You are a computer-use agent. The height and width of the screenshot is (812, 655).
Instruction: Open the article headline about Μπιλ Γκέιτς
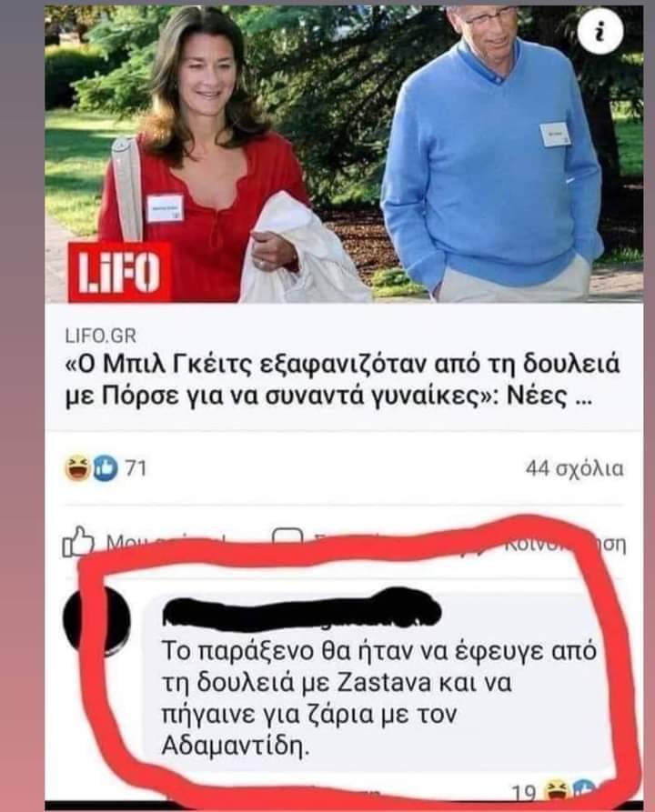pos(343,380)
